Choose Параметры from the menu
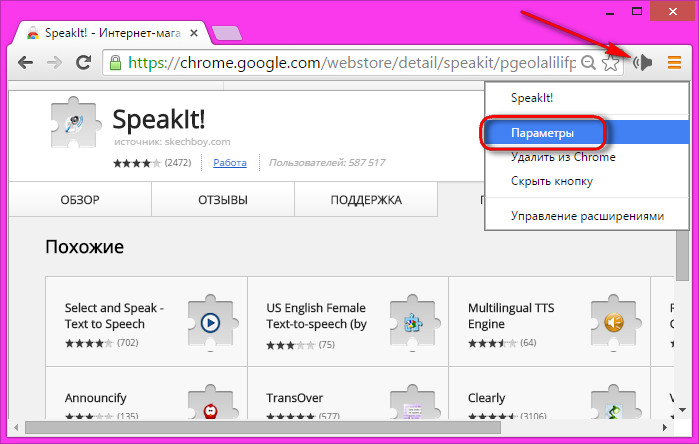This screenshot has width=699, height=444. 587,133
